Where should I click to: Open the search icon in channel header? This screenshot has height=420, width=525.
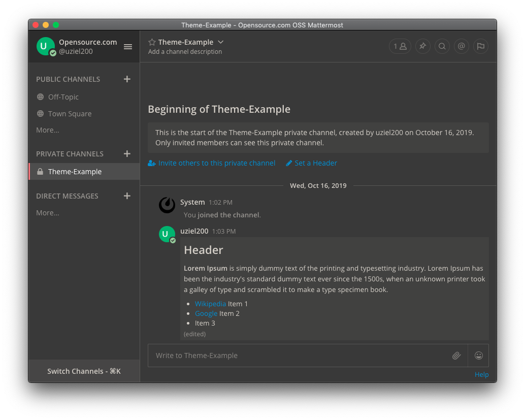coord(442,46)
